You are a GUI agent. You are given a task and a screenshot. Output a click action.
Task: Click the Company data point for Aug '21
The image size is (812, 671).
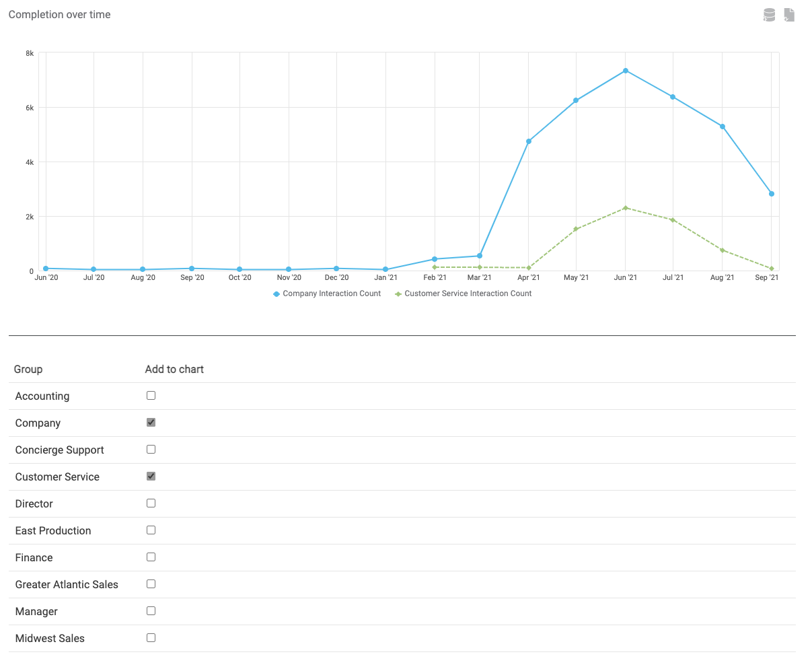point(723,127)
